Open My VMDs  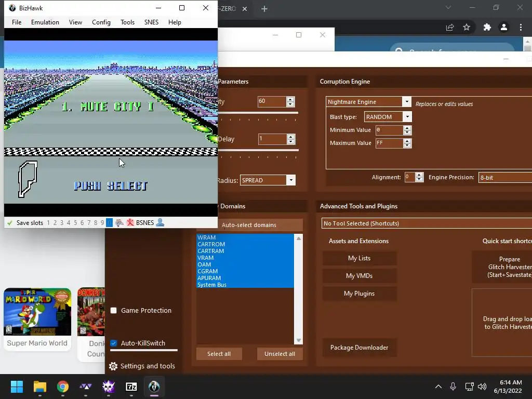tap(360, 276)
